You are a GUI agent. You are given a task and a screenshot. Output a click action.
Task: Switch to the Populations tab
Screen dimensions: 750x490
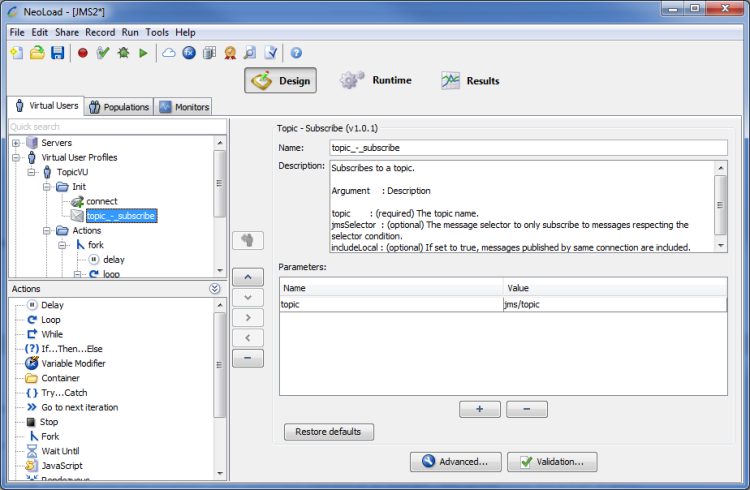coord(119,107)
